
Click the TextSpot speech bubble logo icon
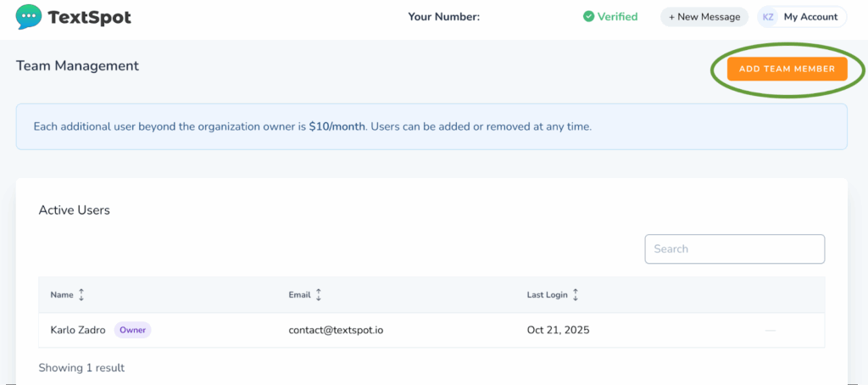(28, 17)
